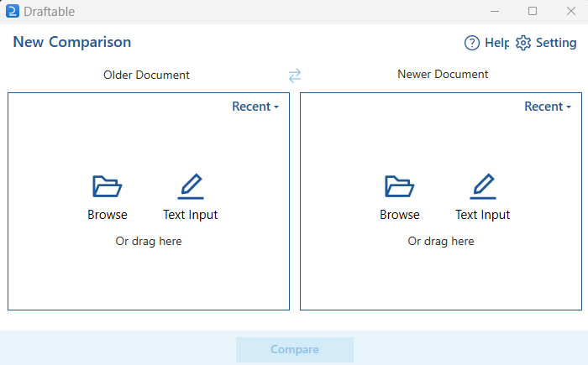Click Browse label under Newer Document
Viewport: 588px width, 365px height.
click(x=399, y=215)
